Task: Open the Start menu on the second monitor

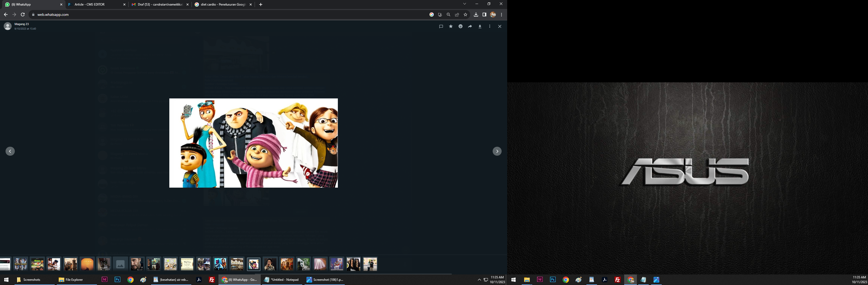Action: pyautogui.click(x=514, y=280)
